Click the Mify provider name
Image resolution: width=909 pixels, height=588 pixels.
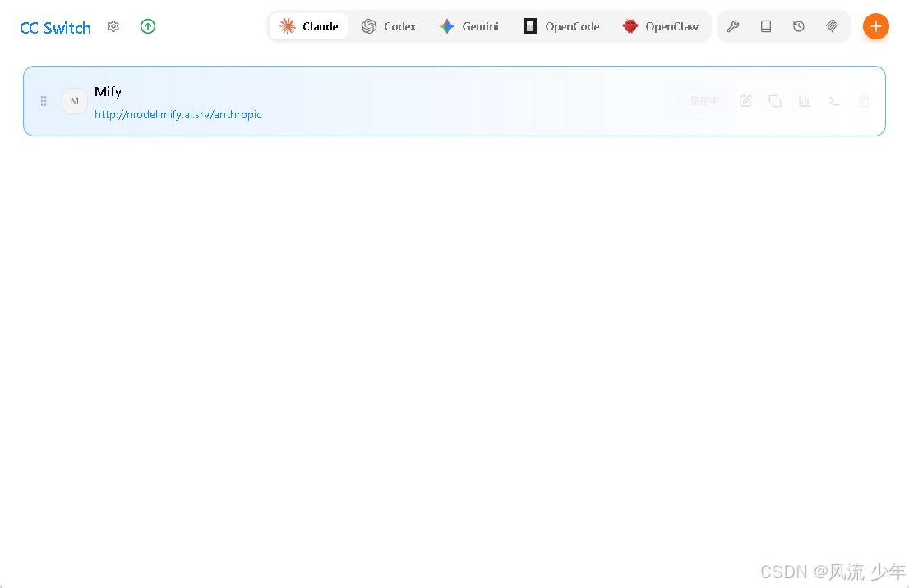tap(108, 91)
